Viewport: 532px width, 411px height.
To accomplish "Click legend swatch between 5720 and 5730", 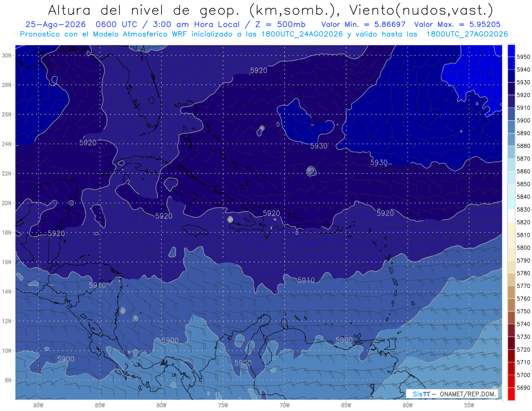I will 511,343.
